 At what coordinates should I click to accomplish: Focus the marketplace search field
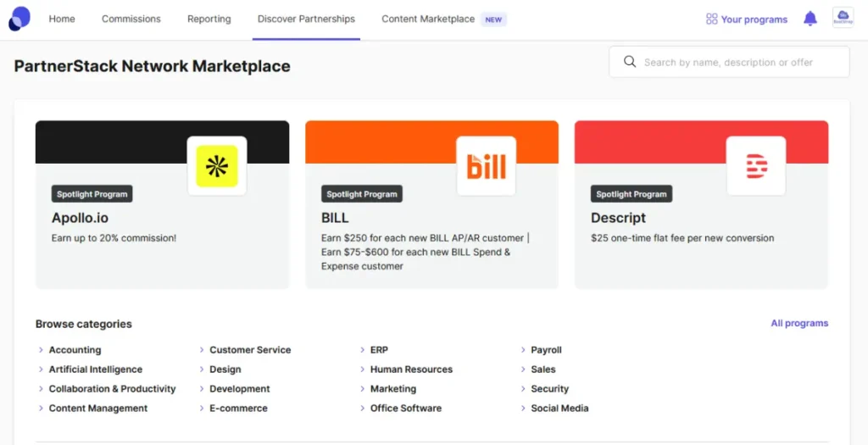[x=729, y=62]
